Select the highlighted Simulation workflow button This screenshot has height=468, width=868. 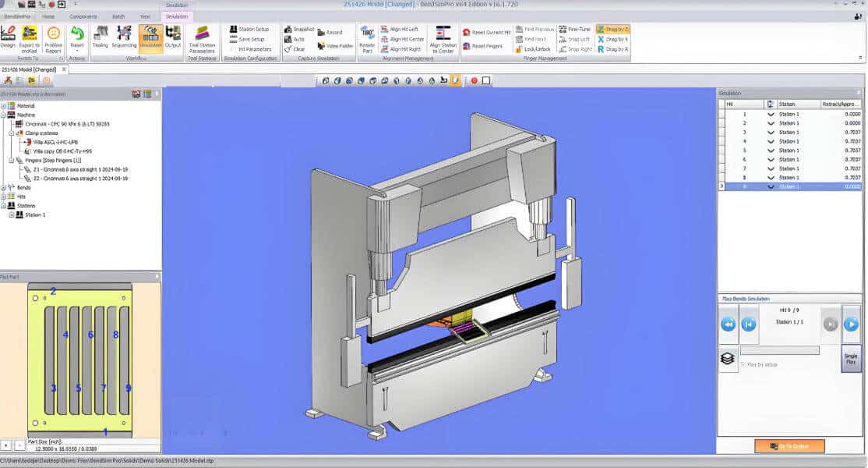point(150,37)
